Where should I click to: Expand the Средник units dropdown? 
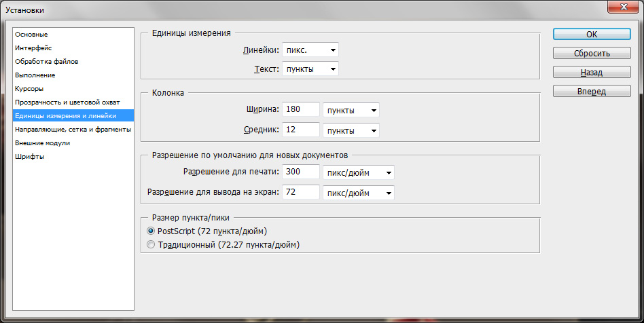(x=351, y=130)
